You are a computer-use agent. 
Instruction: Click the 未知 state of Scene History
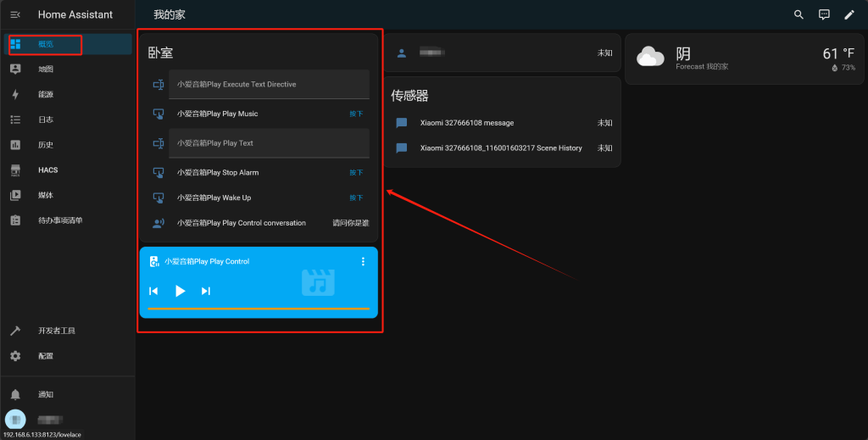point(604,148)
